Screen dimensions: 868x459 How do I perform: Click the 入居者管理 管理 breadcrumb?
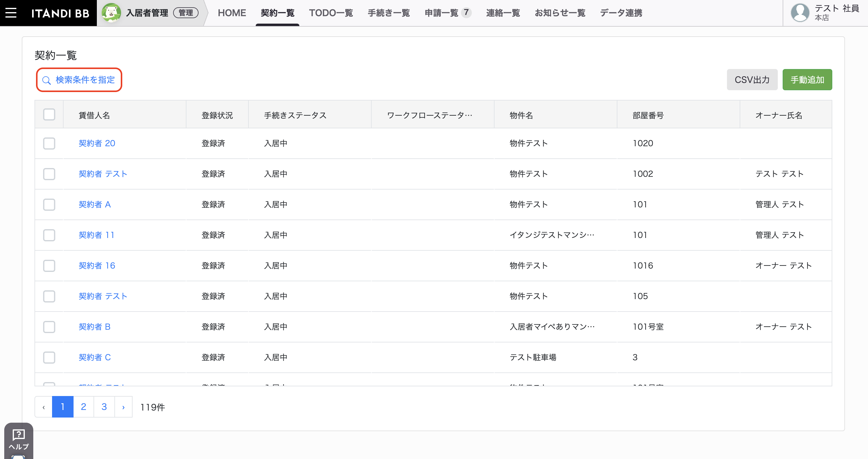tap(151, 13)
